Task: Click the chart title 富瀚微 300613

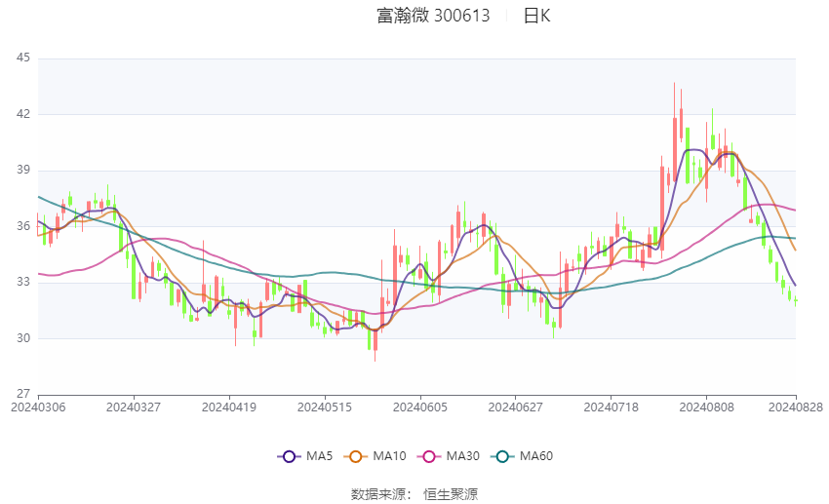Action: (433, 16)
